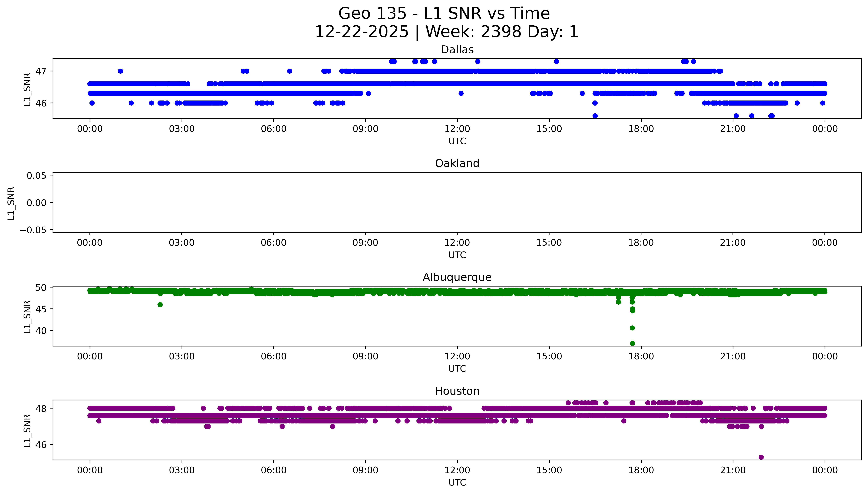
Task: Click the Houston subplot title
Action: 457,391
